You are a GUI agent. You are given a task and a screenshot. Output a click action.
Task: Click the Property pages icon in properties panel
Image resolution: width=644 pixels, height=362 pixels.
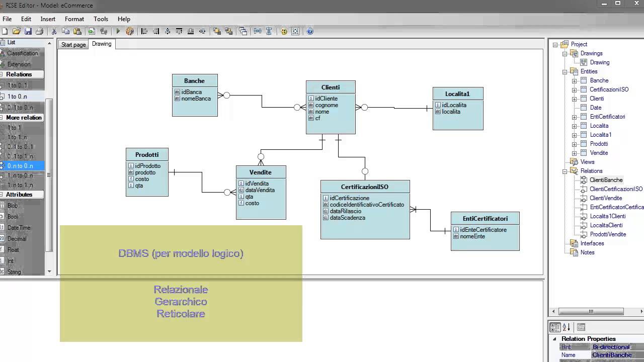click(x=581, y=327)
